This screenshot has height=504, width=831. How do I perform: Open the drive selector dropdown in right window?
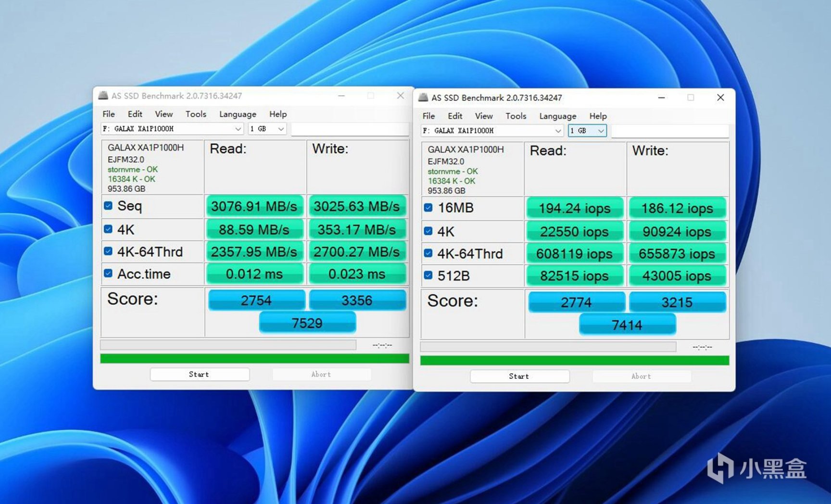[x=492, y=131]
